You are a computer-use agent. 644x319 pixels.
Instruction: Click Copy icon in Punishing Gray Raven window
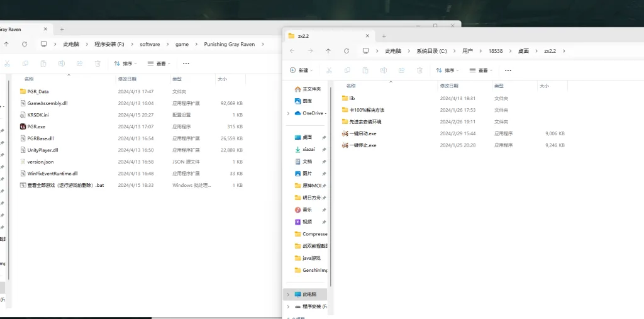point(25,64)
